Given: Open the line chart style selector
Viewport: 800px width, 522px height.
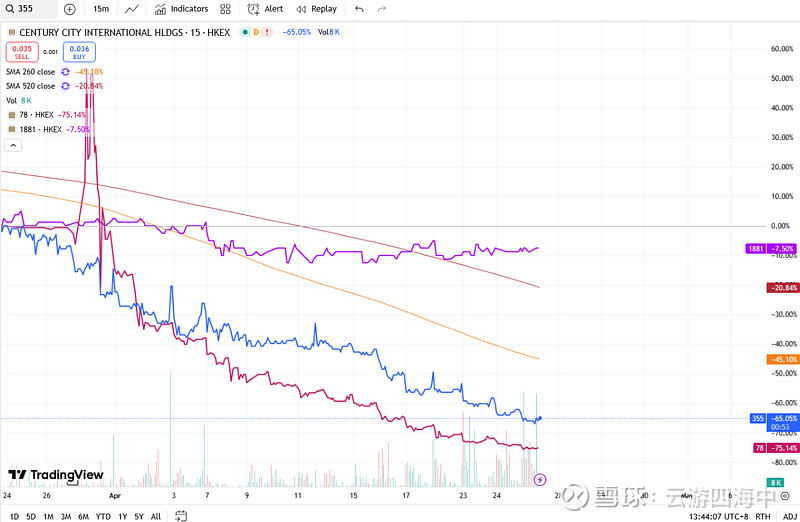Looking at the screenshot, I should point(132,9).
